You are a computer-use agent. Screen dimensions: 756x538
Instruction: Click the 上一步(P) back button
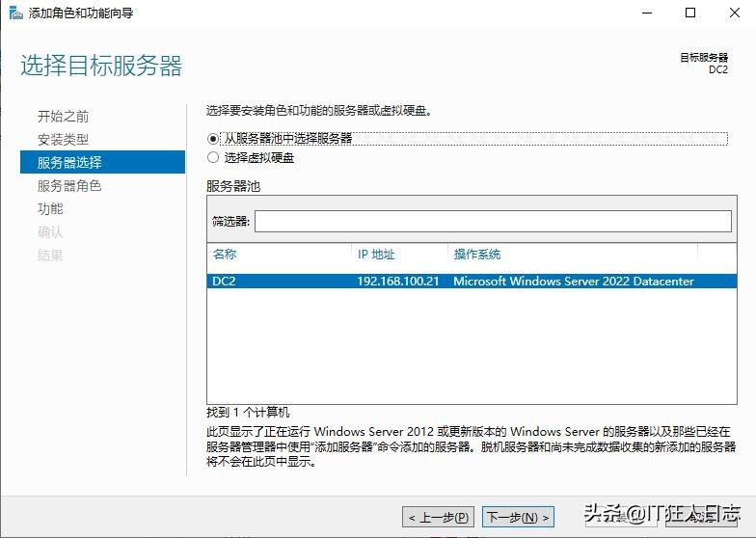click(438, 517)
